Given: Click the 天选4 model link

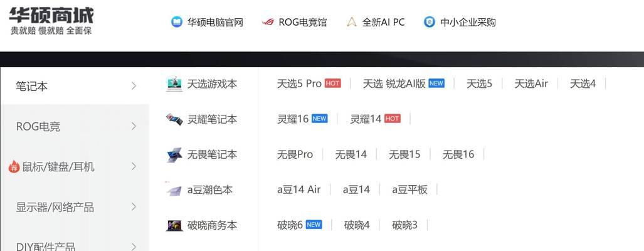Looking at the screenshot, I should click(x=583, y=84).
